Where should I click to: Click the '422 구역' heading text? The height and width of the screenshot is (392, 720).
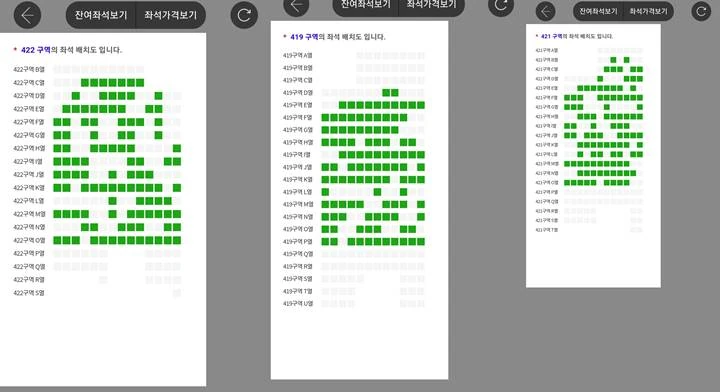pyautogui.click(x=36, y=50)
